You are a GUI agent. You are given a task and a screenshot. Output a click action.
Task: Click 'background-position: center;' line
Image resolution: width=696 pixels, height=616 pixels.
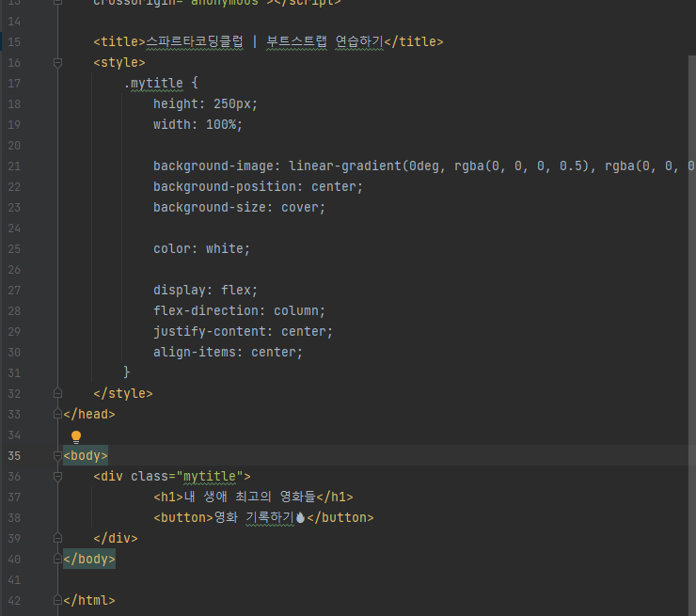tap(258, 187)
